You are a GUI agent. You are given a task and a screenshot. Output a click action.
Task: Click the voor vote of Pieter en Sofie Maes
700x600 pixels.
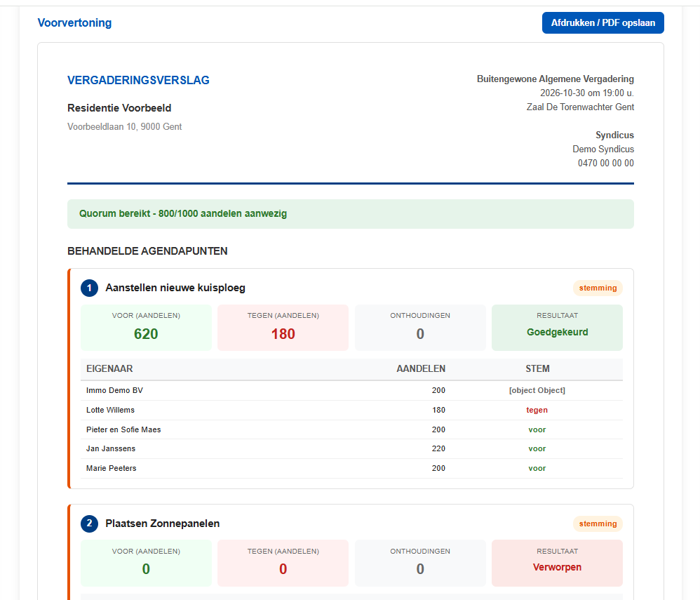[x=537, y=429]
